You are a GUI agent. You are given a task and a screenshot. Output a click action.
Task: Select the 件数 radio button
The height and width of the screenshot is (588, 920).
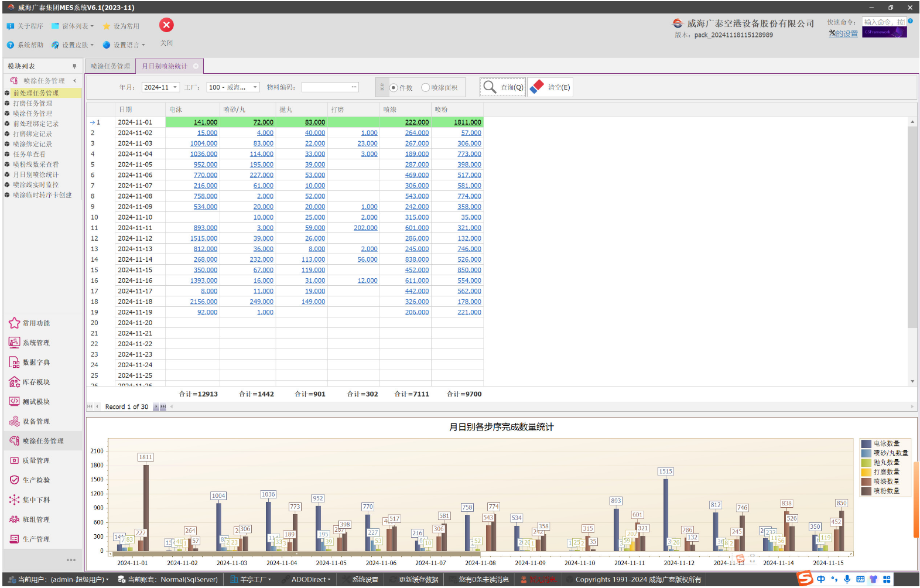pos(394,88)
